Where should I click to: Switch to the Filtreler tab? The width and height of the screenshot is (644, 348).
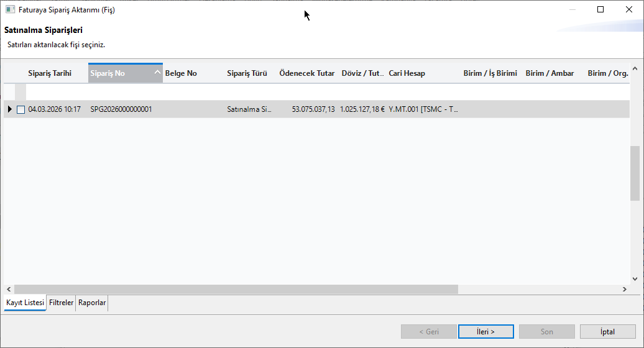(61, 303)
